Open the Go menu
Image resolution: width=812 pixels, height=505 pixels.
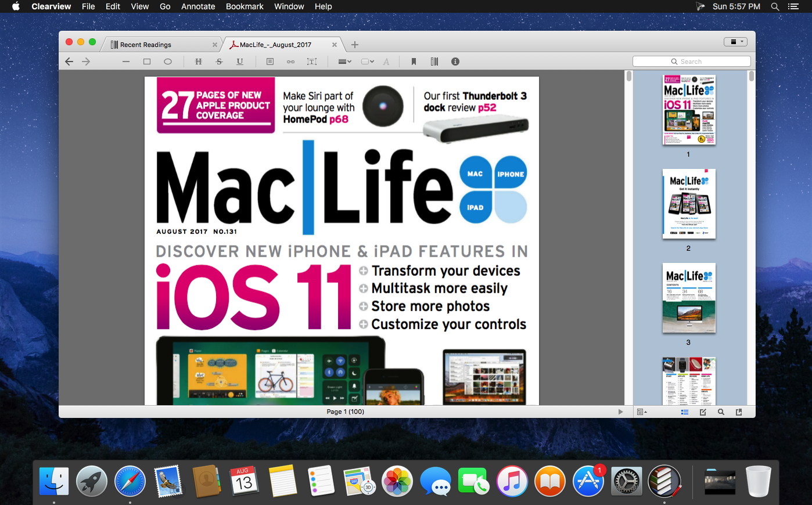pyautogui.click(x=165, y=6)
